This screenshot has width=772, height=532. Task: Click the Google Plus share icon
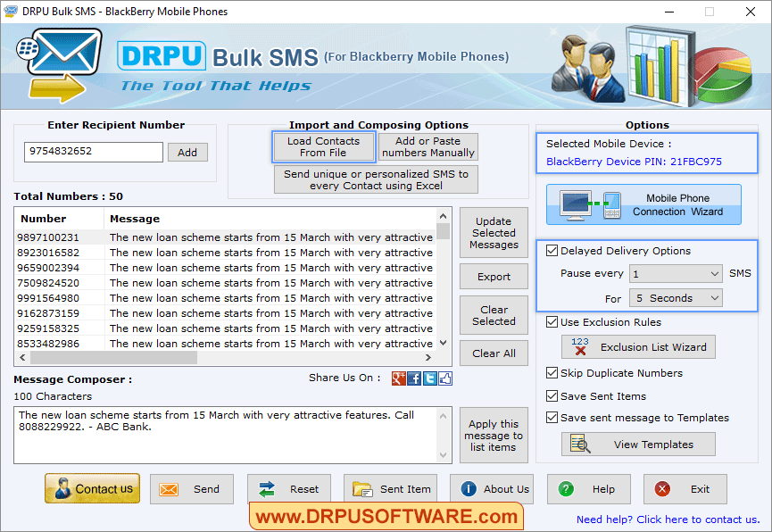click(x=398, y=378)
